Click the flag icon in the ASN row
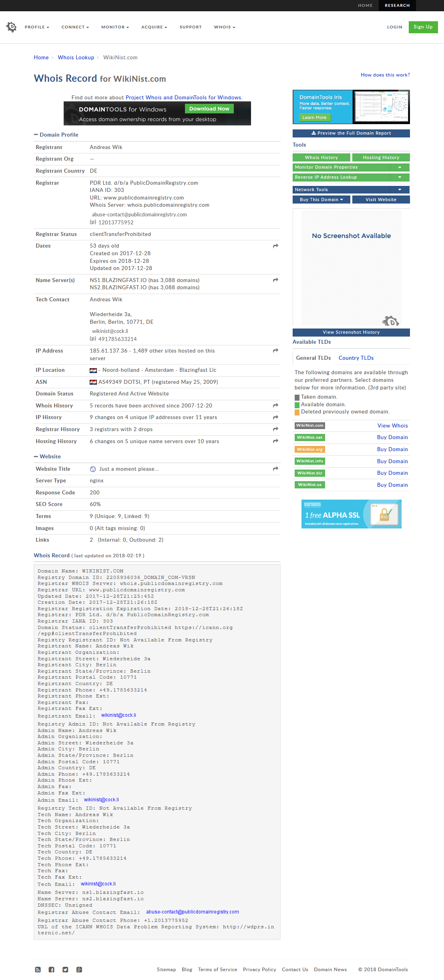 point(93,382)
